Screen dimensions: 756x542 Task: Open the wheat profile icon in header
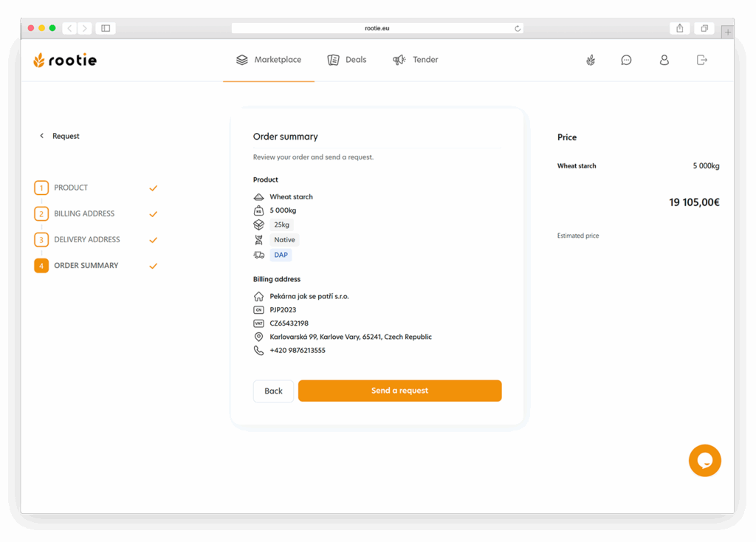pos(591,60)
